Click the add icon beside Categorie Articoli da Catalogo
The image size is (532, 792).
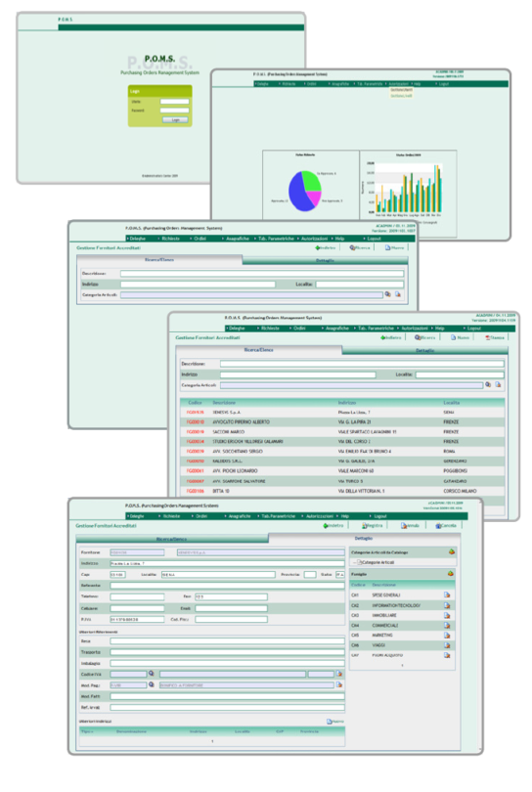[x=451, y=552]
